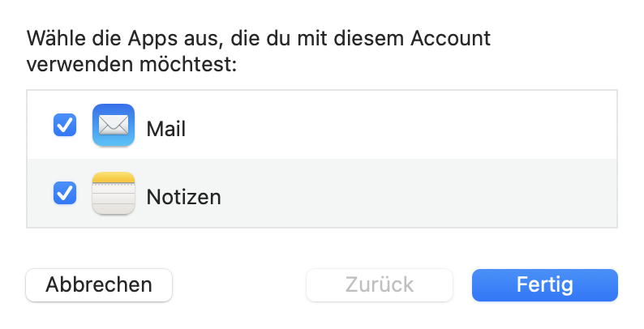The width and height of the screenshot is (644, 329).
Task: Click the white check mark beside Notizen
Action: (x=65, y=194)
